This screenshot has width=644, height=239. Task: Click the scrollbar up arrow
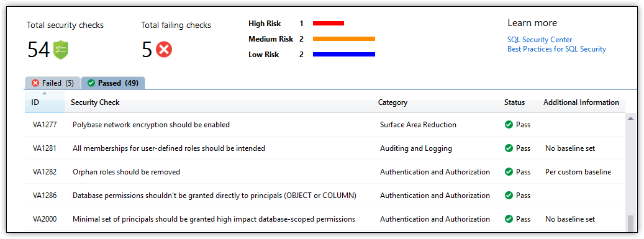pos(630,119)
